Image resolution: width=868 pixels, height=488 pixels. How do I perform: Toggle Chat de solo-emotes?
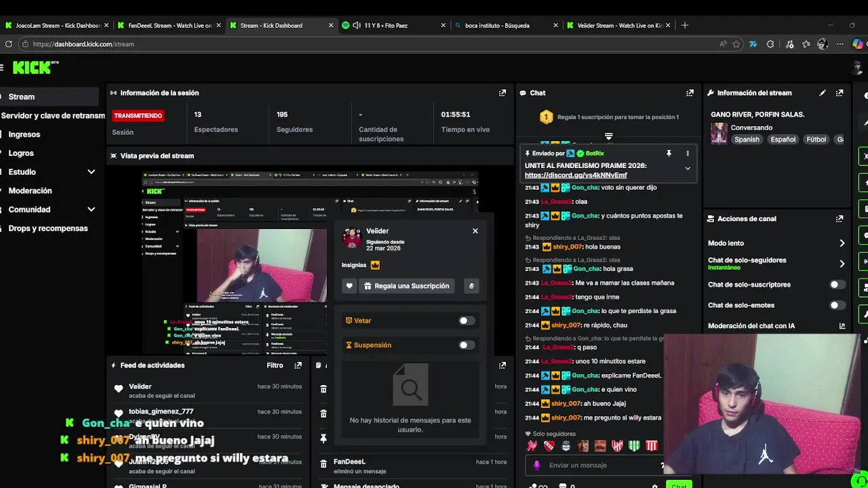pyautogui.click(x=837, y=305)
